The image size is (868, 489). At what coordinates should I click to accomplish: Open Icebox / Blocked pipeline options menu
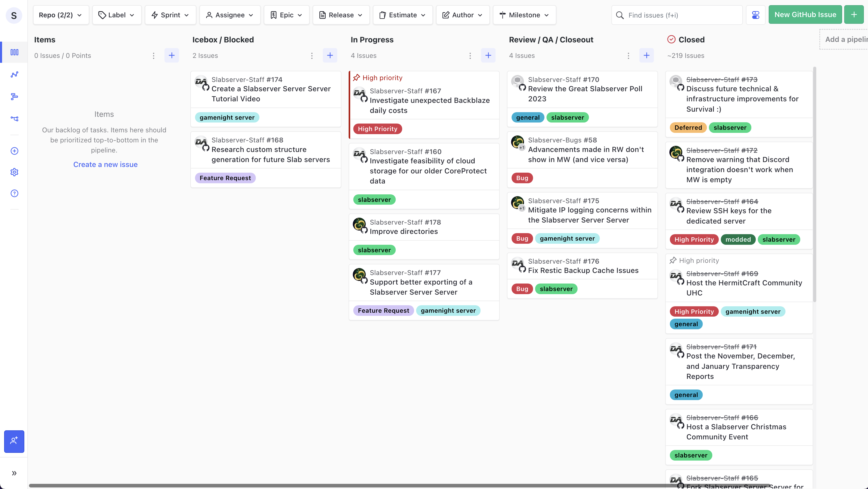pyautogui.click(x=312, y=56)
